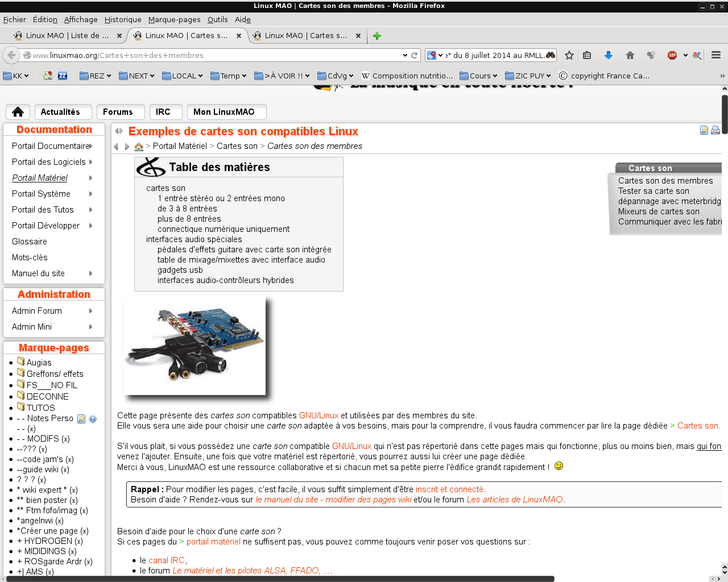Image resolution: width=728 pixels, height=582 pixels.
Task: Bookmark this page with the star icon
Action: point(569,55)
